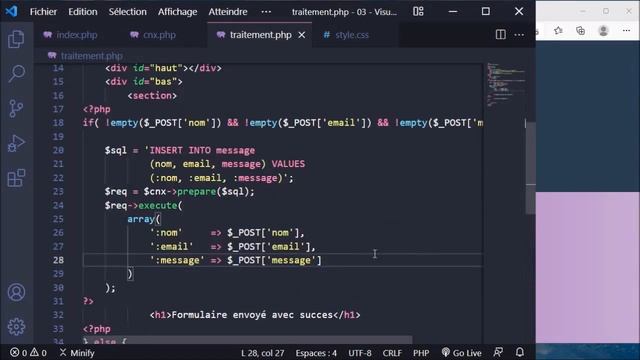Viewport: 640px width, 360px height.
Task: Click line number 23 in gutter
Action: 58,191
